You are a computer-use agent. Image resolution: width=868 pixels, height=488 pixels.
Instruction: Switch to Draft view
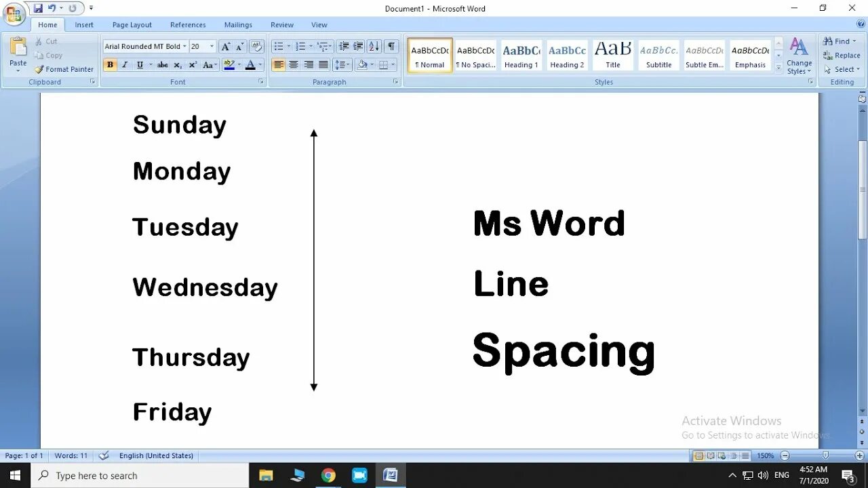[745, 456]
